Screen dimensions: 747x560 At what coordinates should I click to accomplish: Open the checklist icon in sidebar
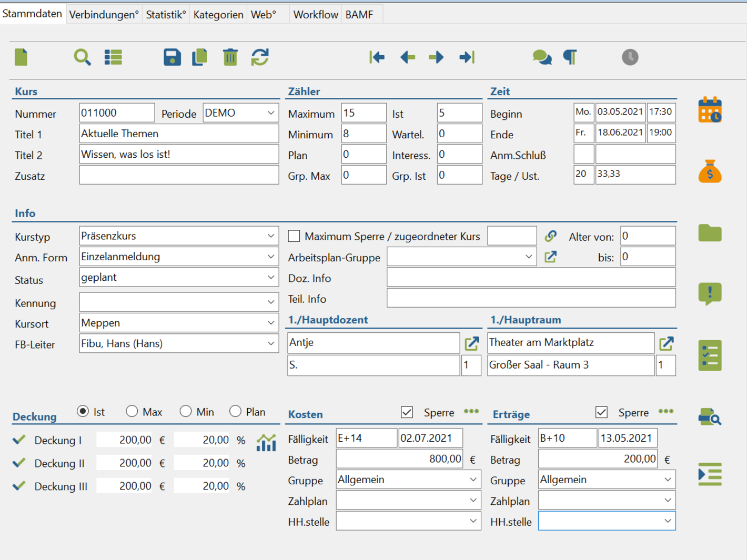[710, 355]
